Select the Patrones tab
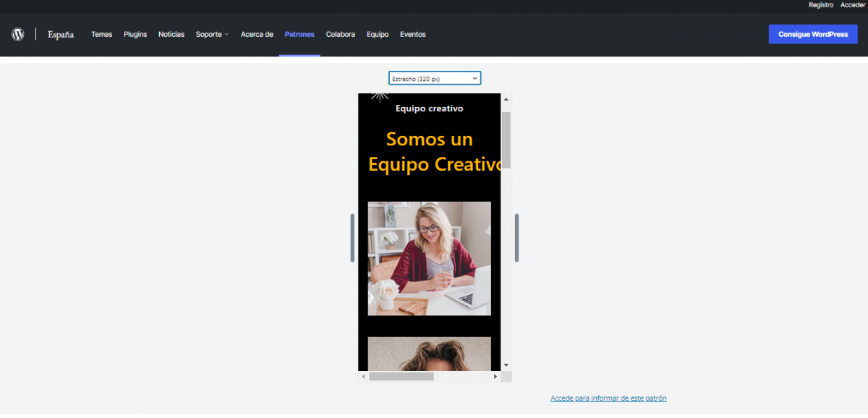Viewport: 868px width, 418px height. [299, 34]
